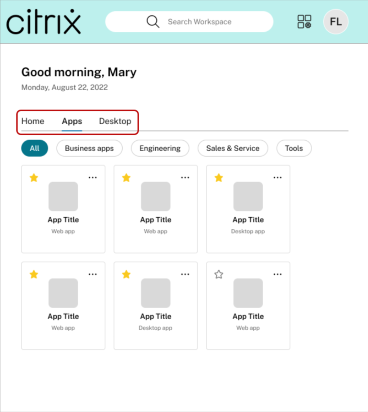Open the Desktop tab
The image size is (368, 412).
(115, 121)
